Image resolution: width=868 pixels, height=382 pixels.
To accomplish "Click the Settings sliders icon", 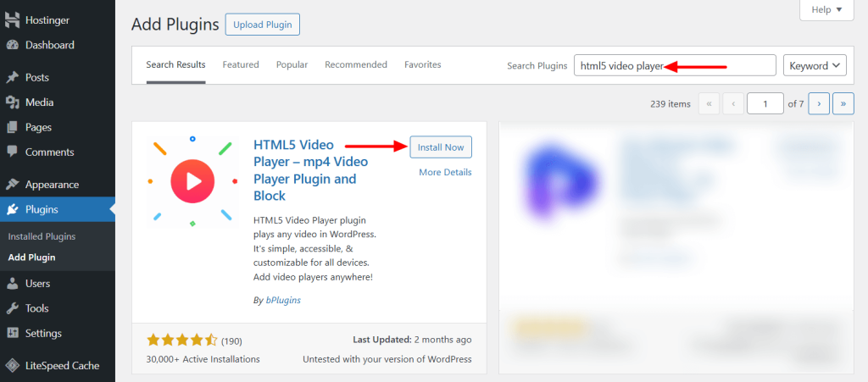I will pyautogui.click(x=12, y=334).
